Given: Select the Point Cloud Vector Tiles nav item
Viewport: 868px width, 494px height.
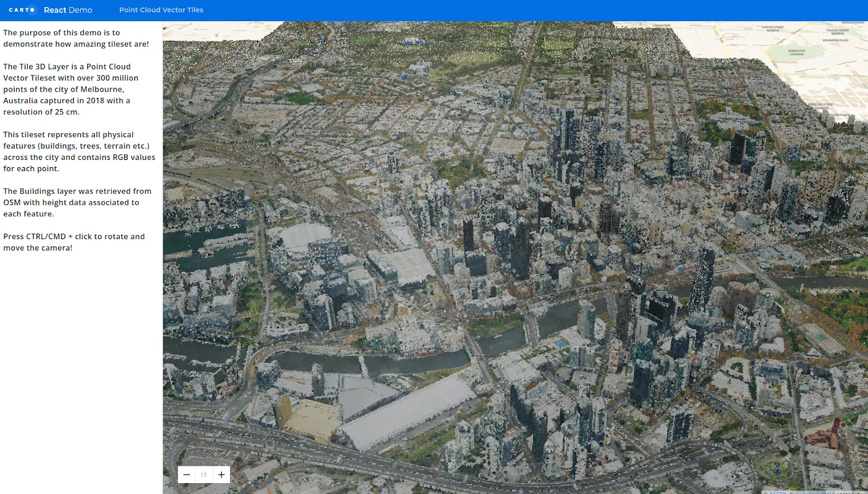Looking at the screenshot, I should (161, 10).
